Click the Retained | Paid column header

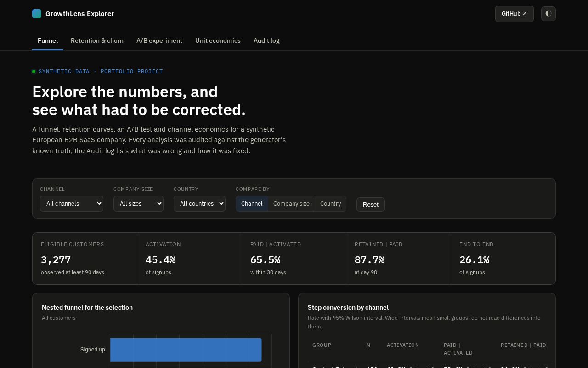tap(523, 345)
